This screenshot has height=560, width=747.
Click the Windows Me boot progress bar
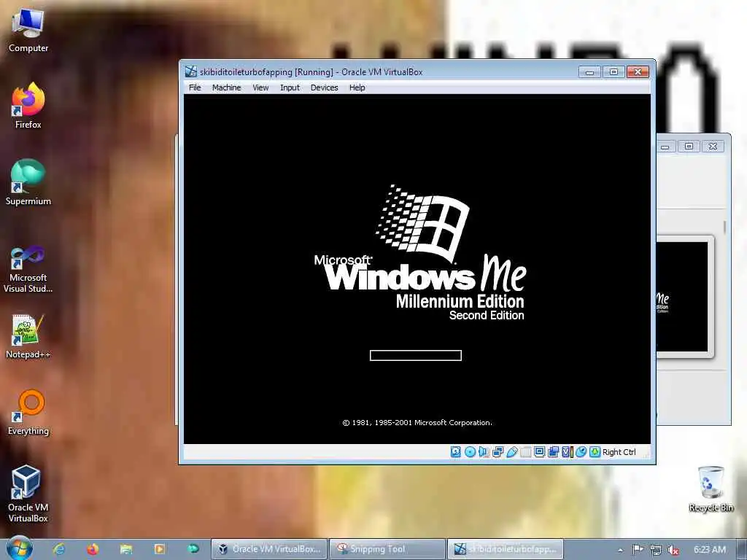(x=415, y=355)
